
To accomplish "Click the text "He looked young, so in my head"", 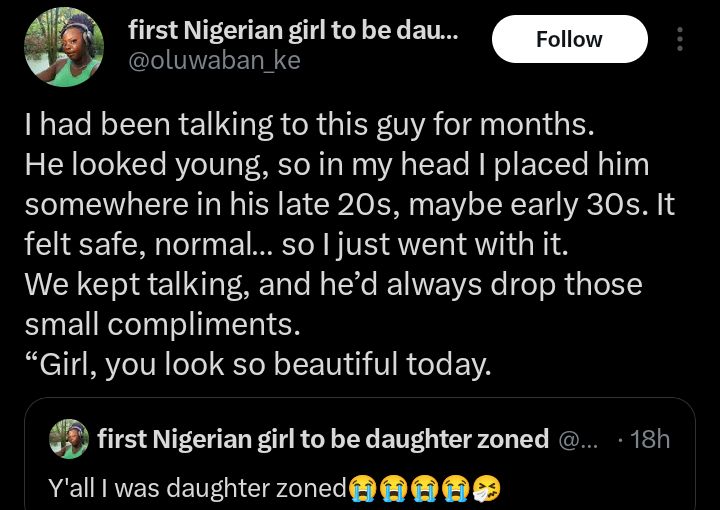I will pos(336,165).
